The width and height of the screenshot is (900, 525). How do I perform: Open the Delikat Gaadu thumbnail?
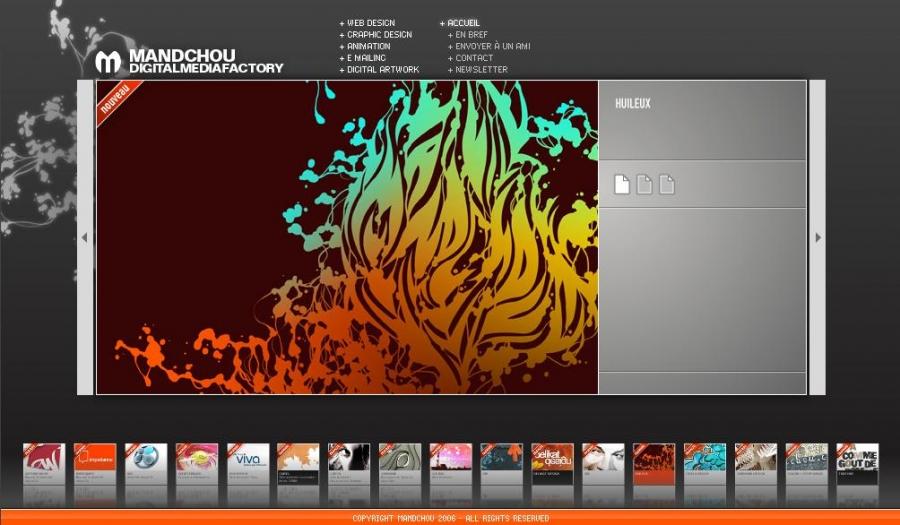click(553, 464)
